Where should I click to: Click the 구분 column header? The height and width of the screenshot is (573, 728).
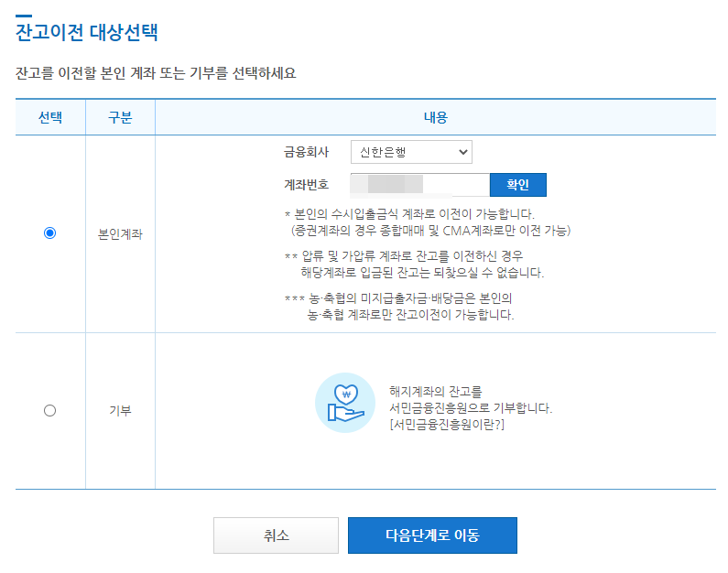pyautogui.click(x=120, y=117)
